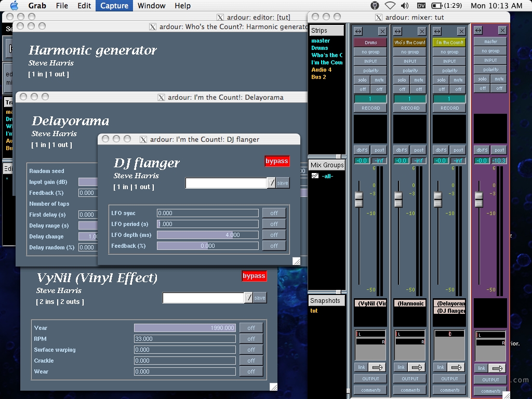Click the pan direction arrow on Drums strip
Image resolution: width=532 pixels, height=399 pixels.
click(377, 367)
